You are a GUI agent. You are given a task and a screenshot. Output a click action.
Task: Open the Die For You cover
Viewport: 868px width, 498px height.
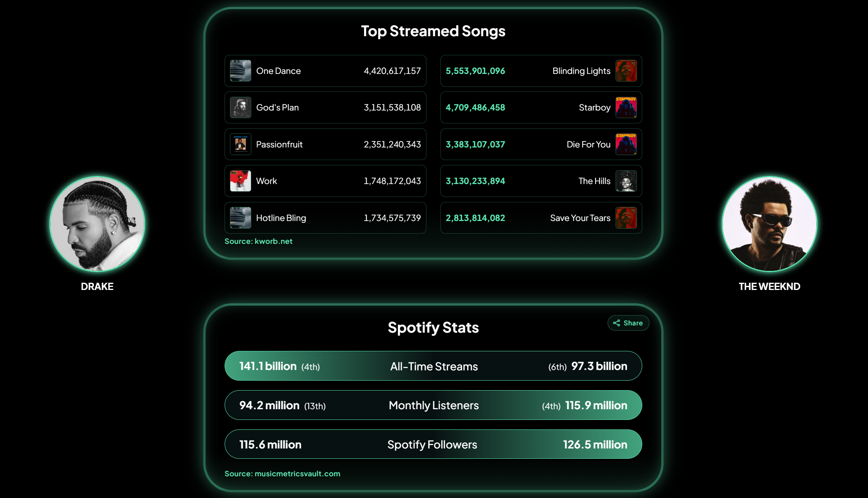(x=626, y=144)
